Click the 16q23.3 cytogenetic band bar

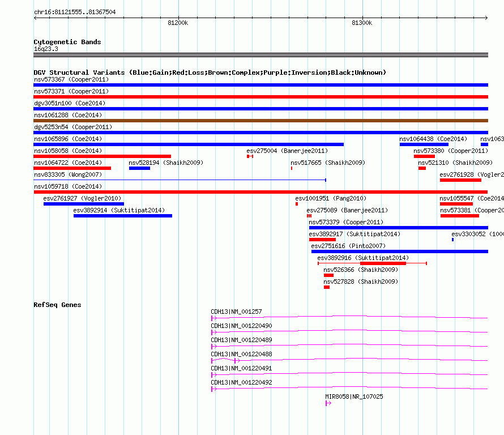click(260, 56)
